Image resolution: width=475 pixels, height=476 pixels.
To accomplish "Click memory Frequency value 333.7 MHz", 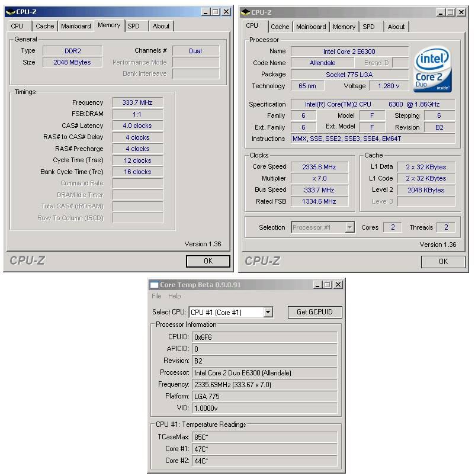I will pyautogui.click(x=137, y=102).
